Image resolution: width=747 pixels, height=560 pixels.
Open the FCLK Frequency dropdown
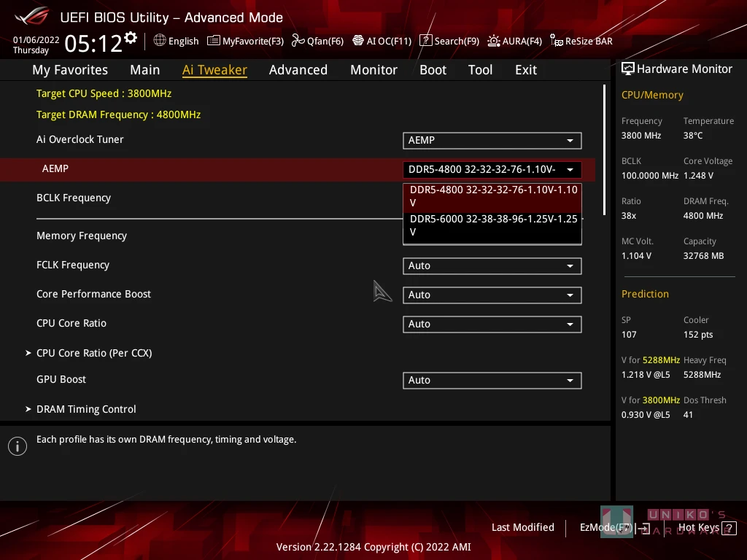(x=492, y=265)
